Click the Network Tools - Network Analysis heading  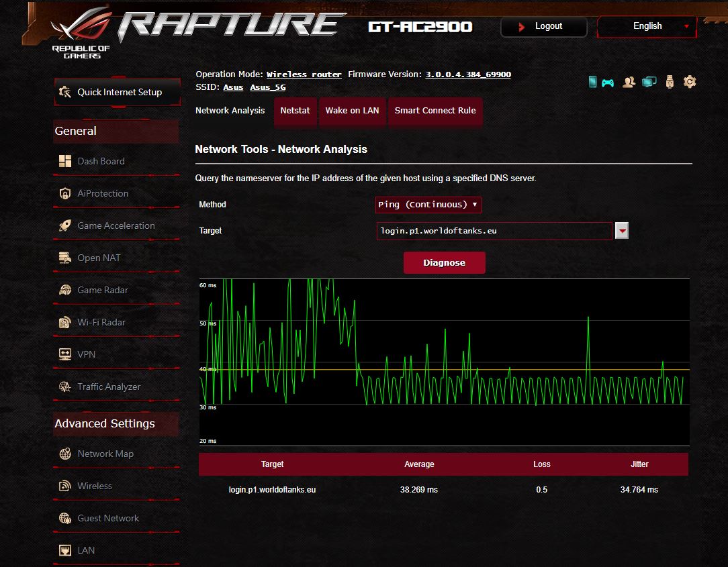tap(281, 150)
